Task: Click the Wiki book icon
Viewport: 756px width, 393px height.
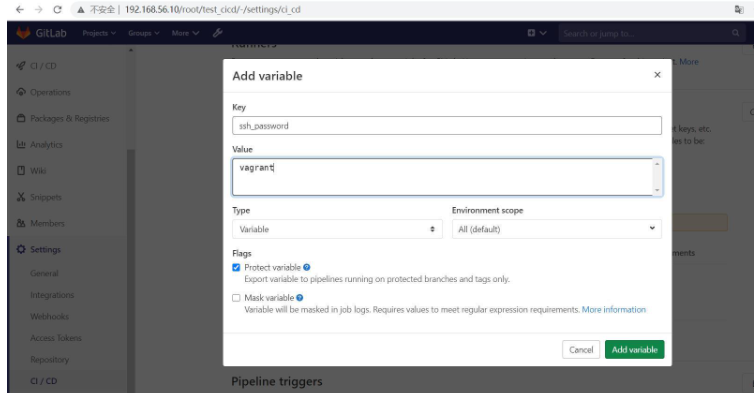Action: [x=21, y=170]
